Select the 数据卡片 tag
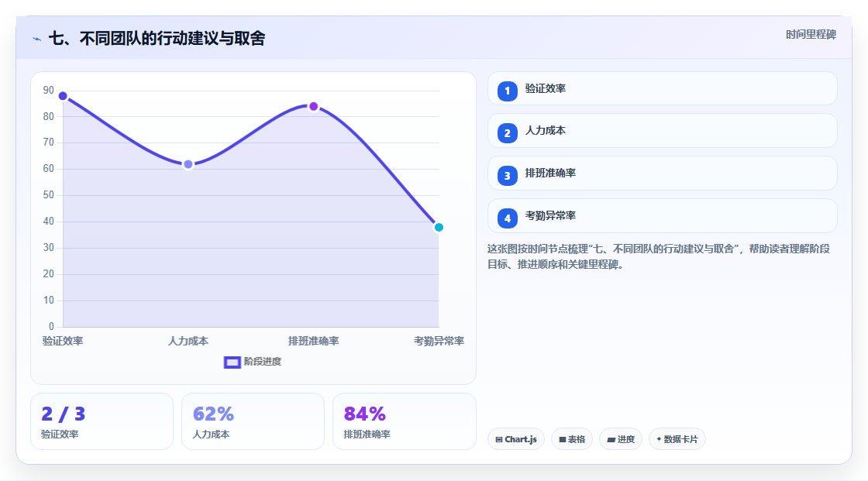 click(677, 439)
